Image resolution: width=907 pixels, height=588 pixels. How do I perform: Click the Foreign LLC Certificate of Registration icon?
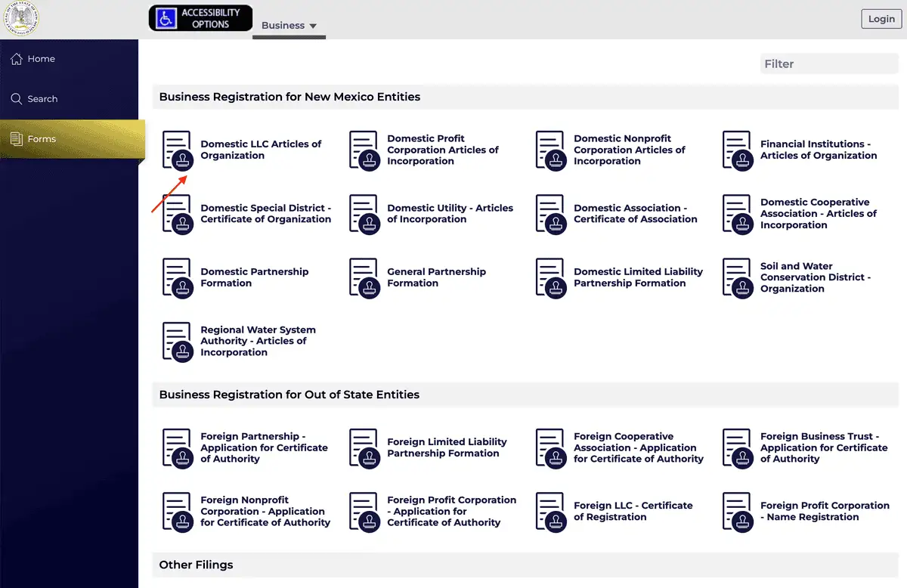coord(551,512)
